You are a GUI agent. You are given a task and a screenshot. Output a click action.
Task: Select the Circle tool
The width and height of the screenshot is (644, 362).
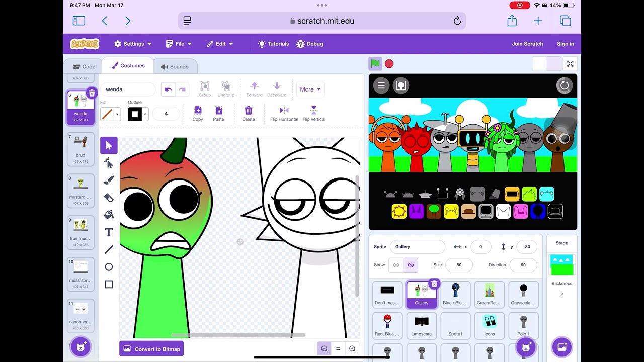click(109, 267)
